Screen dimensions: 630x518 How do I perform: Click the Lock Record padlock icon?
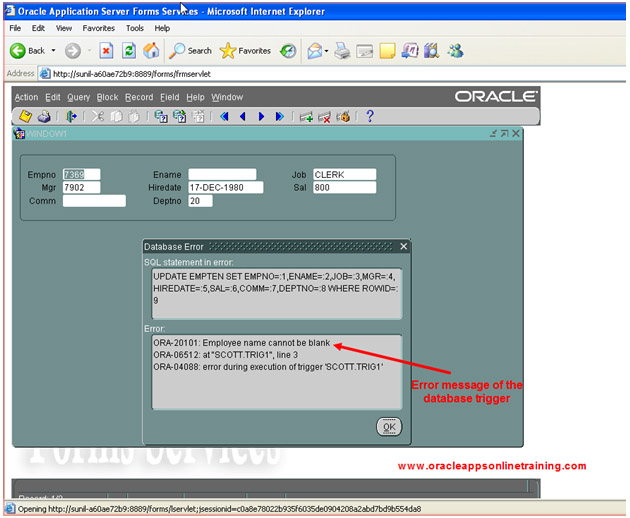pos(343,117)
